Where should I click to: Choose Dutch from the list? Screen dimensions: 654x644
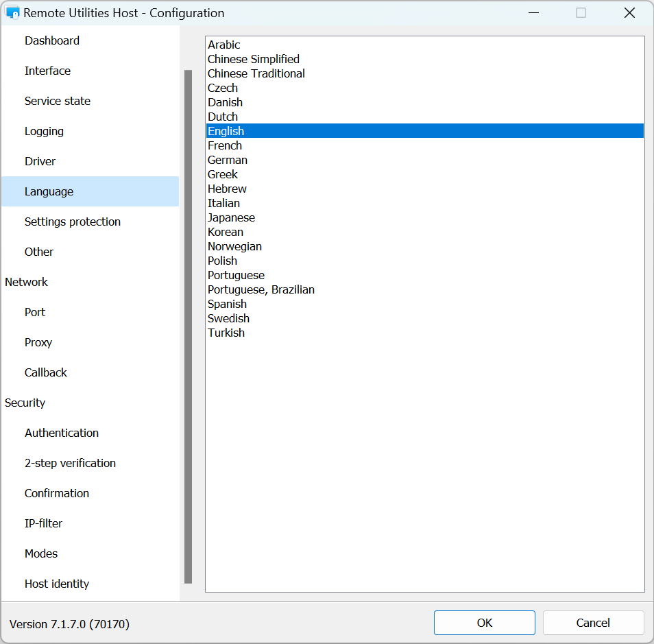tap(424, 117)
